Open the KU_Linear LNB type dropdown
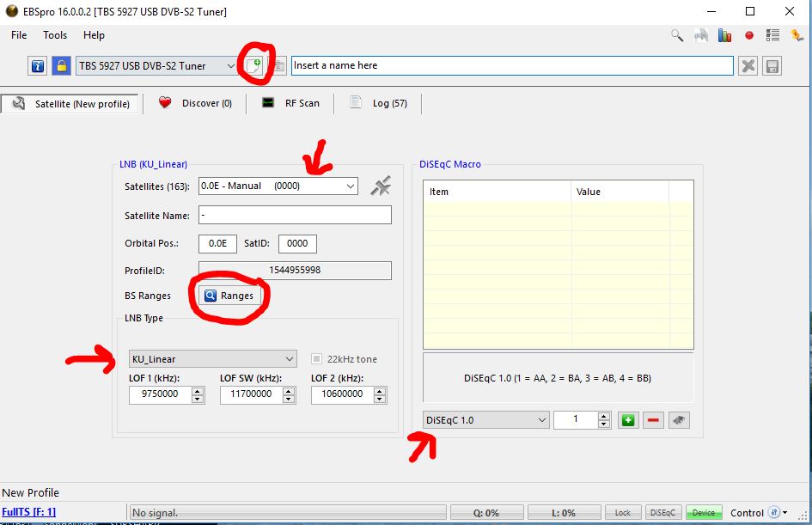812x525 pixels. (213, 359)
